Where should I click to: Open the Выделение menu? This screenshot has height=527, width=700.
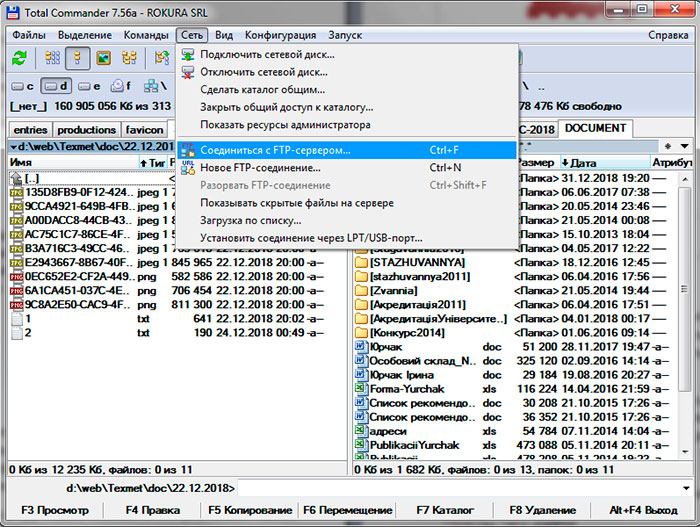[85, 35]
